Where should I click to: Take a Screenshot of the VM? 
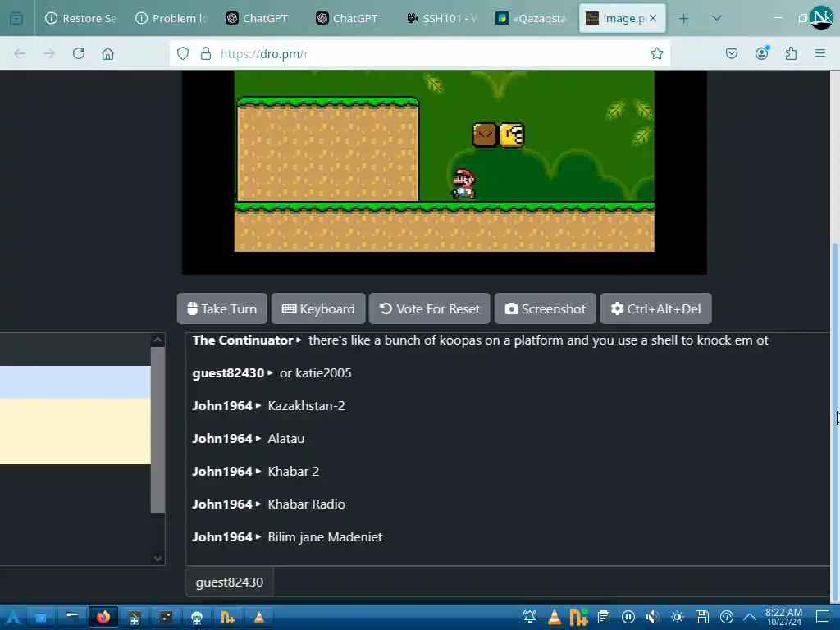(546, 308)
